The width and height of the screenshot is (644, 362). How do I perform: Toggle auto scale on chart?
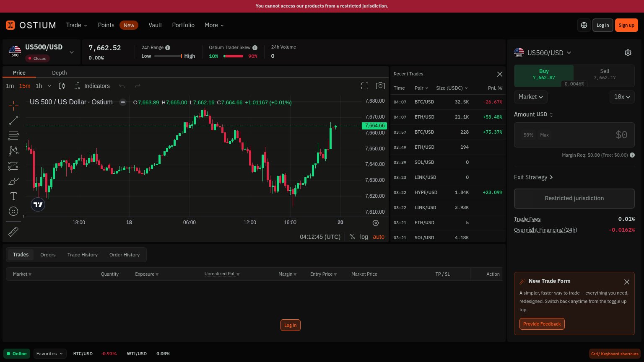pos(379,237)
